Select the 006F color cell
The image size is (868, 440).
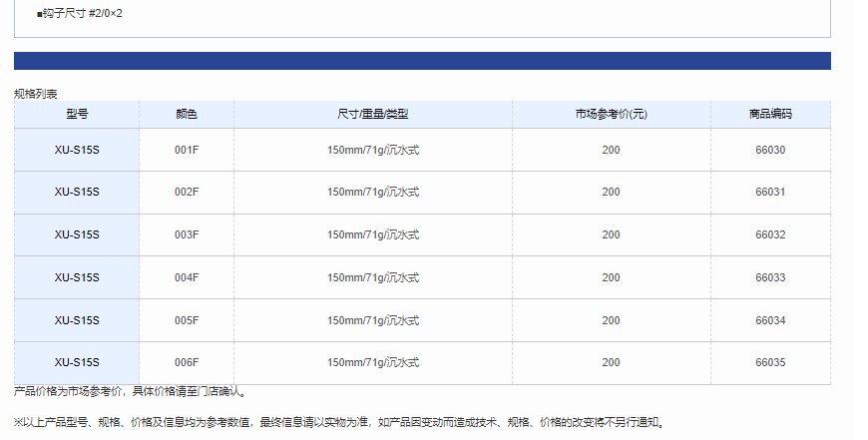187,362
